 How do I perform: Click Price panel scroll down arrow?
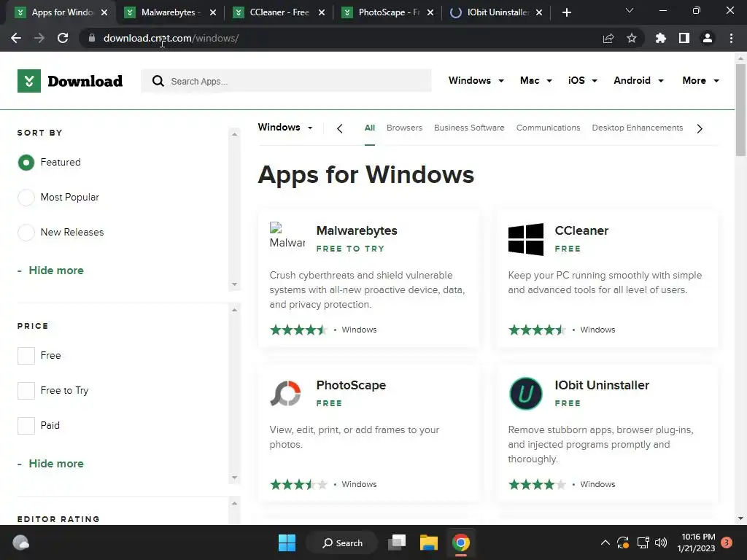[x=234, y=478]
